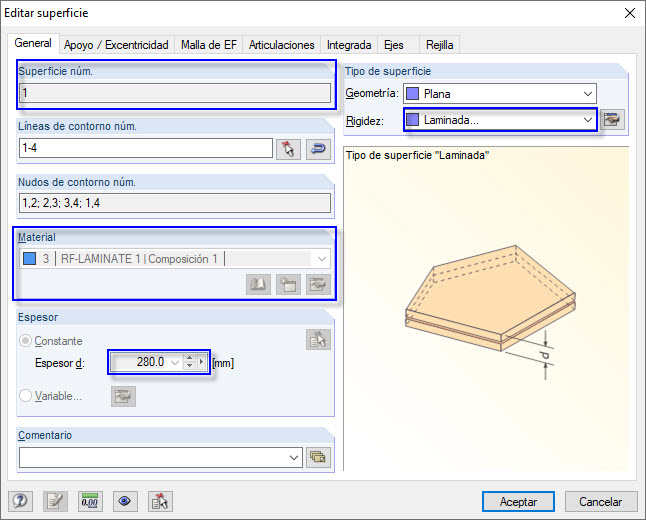Click thickness pick icon in Espesor section

tap(318, 340)
